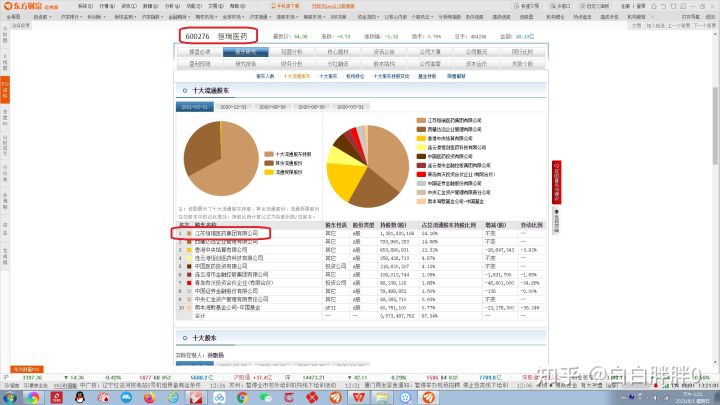Open the 资讯公告 tab

coord(384,52)
